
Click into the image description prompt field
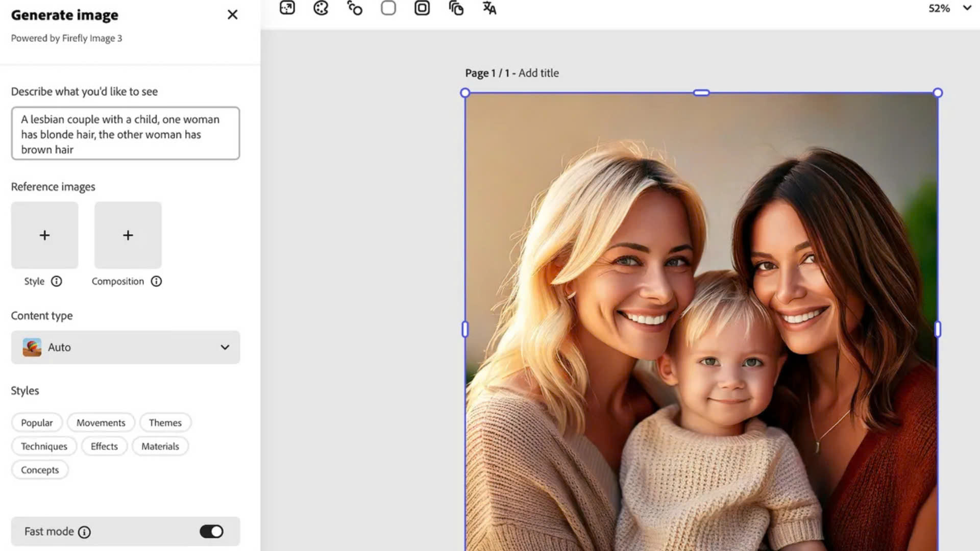(126, 134)
